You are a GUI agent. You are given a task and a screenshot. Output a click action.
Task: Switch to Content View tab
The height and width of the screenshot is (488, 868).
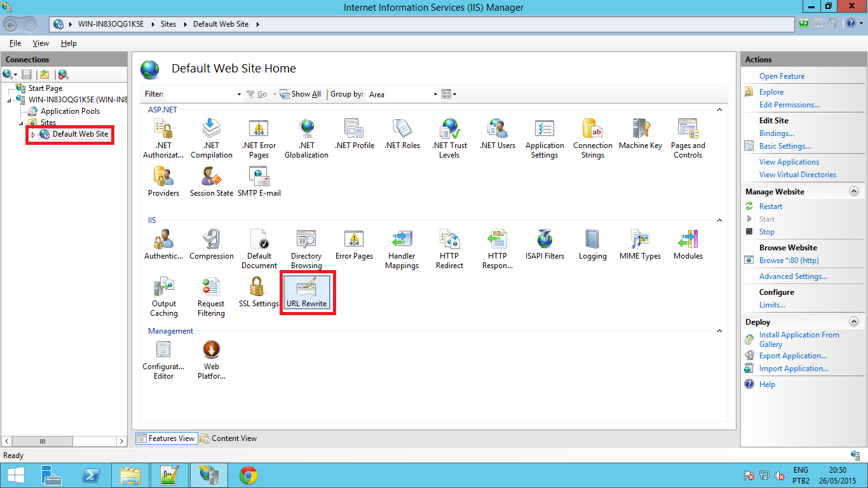pyautogui.click(x=228, y=438)
